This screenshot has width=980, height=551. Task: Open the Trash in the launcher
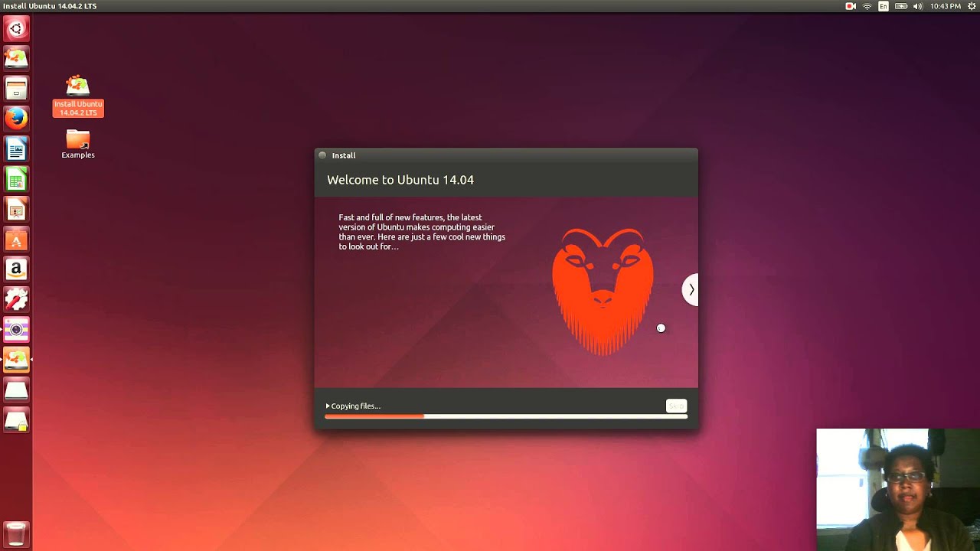16,534
